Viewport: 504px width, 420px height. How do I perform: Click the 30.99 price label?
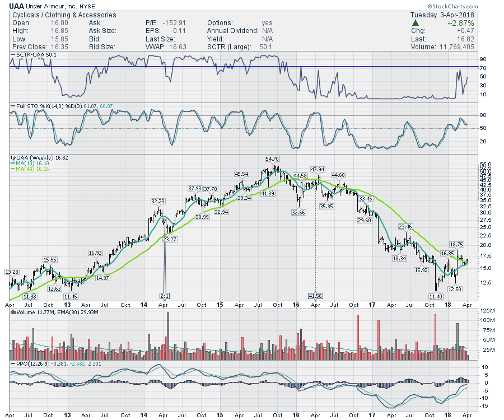(202, 217)
